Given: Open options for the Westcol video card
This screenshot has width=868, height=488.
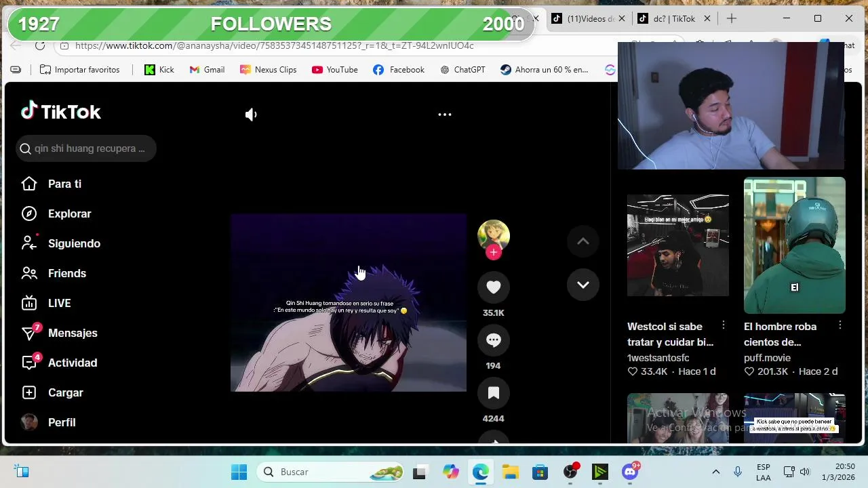Looking at the screenshot, I should 724,325.
